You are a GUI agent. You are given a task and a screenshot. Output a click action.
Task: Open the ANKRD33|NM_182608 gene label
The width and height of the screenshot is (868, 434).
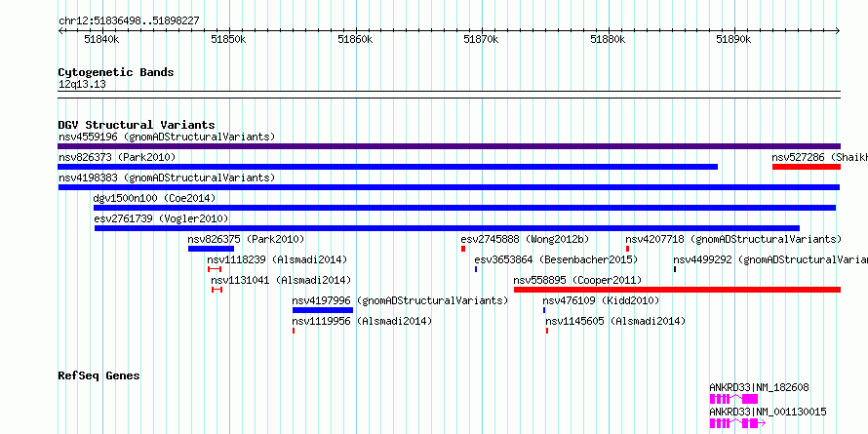[759, 387]
